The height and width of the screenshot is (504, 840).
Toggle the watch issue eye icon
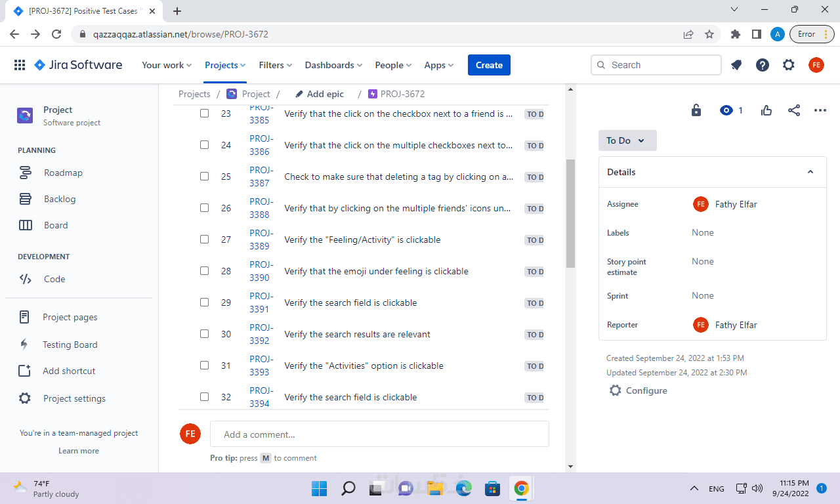726,110
